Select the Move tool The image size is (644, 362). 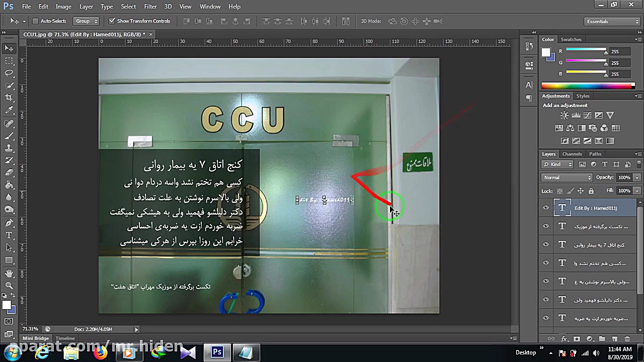pyautogui.click(x=9, y=48)
